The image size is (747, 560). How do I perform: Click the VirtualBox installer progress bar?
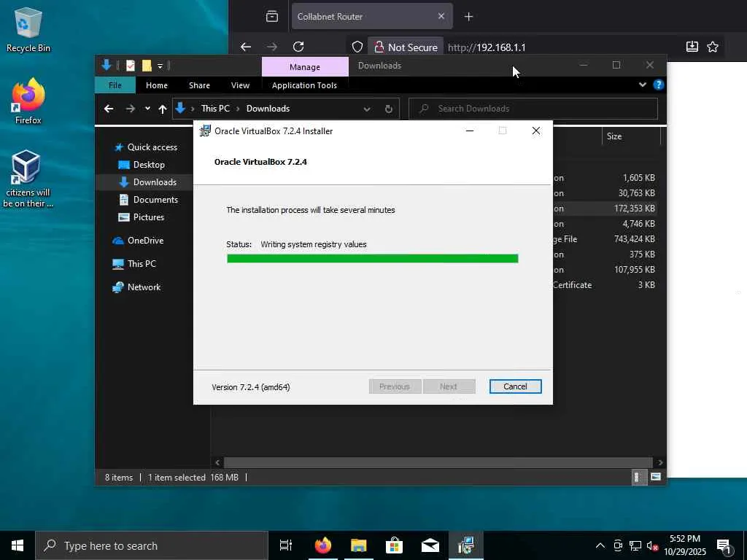(x=373, y=259)
